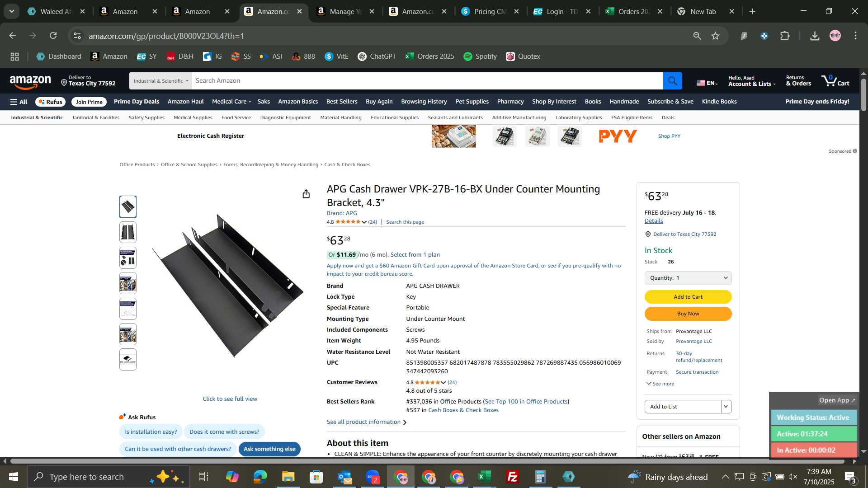Open the All hamburger menu
The image size is (868, 488).
(x=19, y=102)
